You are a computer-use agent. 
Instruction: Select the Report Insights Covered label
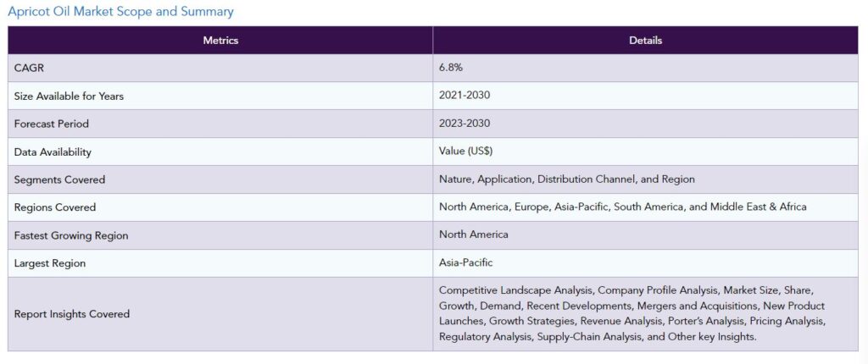point(72,314)
